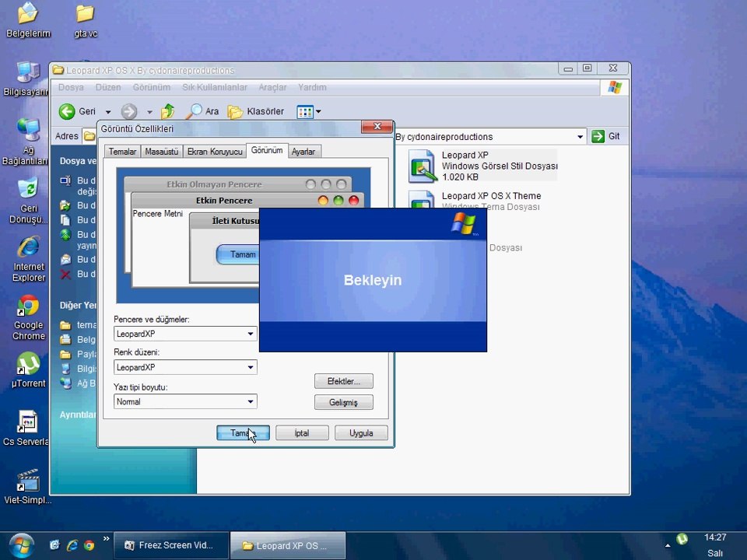
Task: Switch to the Masaüstü tab
Action: point(162,152)
